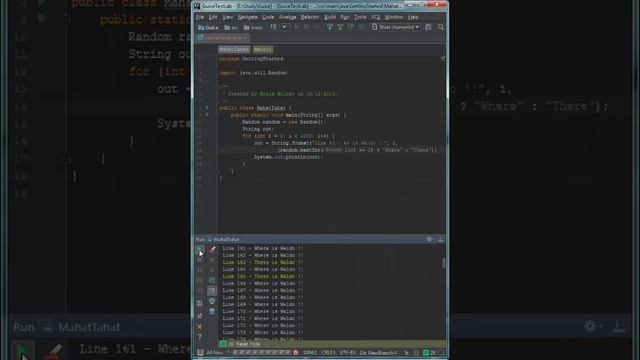Screen dimensions: 640x360
Task: Click the VCS commit changes icon
Action: tap(340, 27)
